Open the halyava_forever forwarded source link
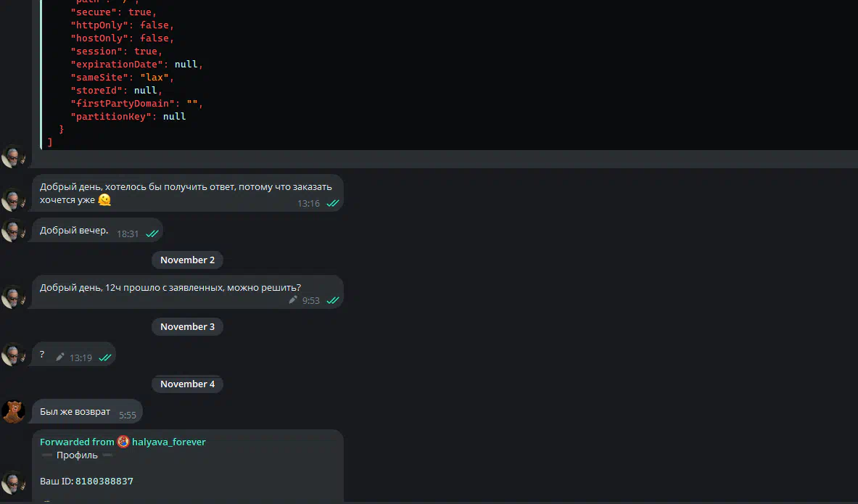Screen dimensions: 858x504 (x=168, y=442)
